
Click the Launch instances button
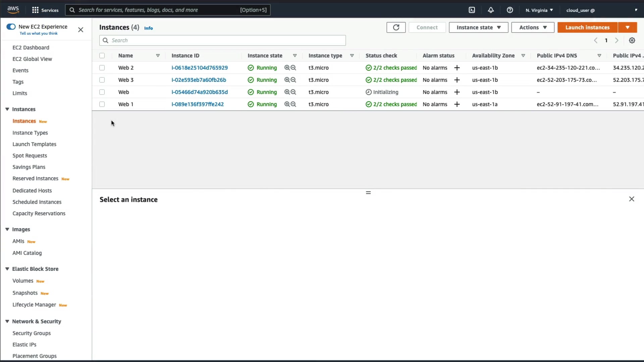click(587, 27)
